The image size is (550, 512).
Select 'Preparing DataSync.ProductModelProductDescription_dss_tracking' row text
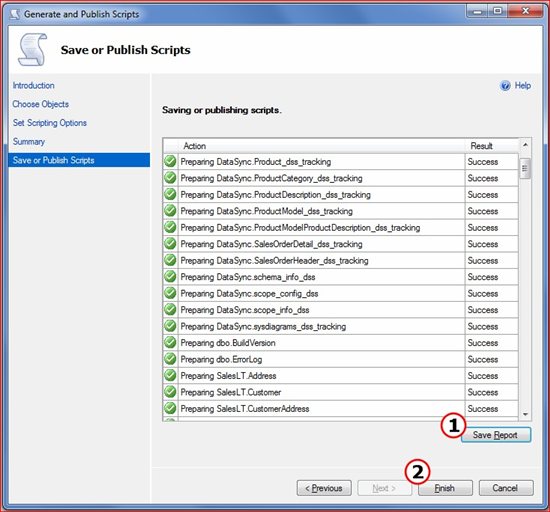(300, 228)
